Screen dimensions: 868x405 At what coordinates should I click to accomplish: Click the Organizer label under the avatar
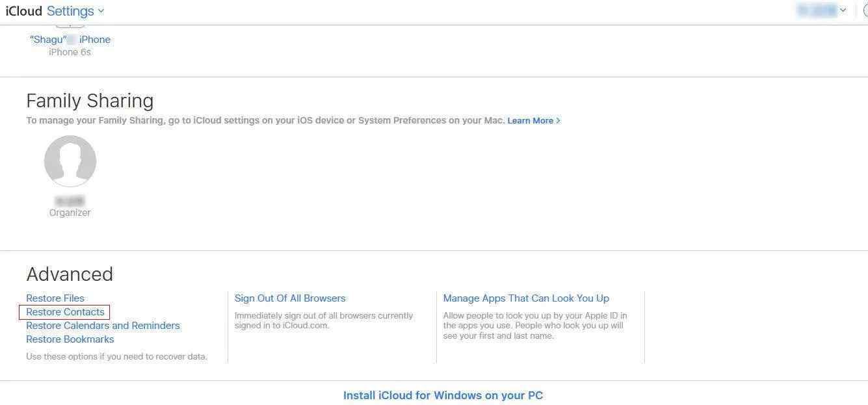pyautogui.click(x=70, y=213)
